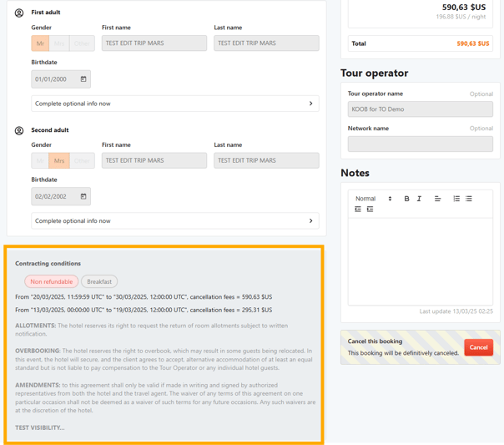Open text alignment option in Notes toolbar

click(437, 199)
